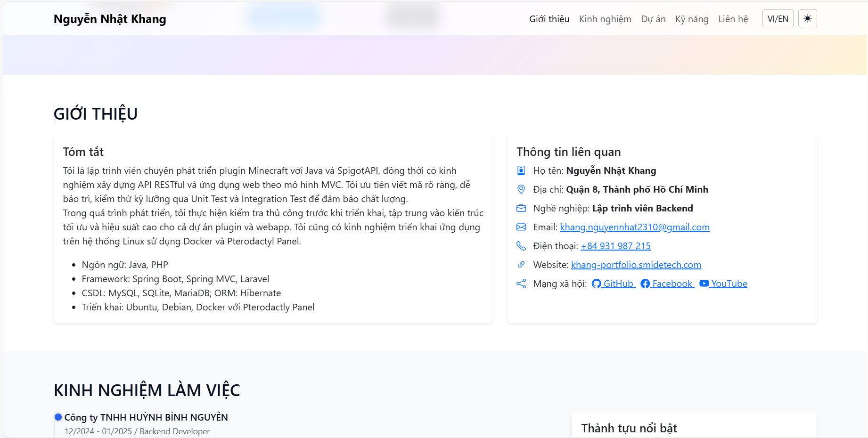The height and width of the screenshot is (438, 868).
Task: Visit the khang-portfolio.smidetech.com website link
Action: (636, 265)
